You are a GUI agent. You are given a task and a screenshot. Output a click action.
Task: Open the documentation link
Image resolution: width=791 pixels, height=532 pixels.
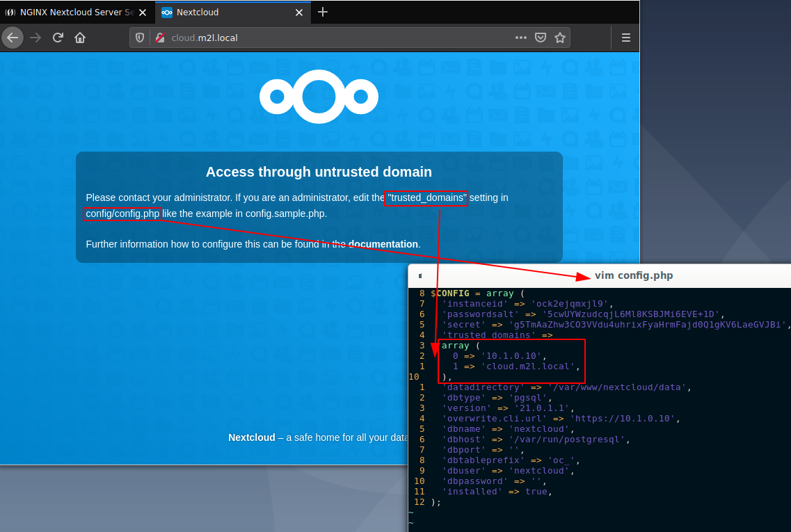click(383, 244)
